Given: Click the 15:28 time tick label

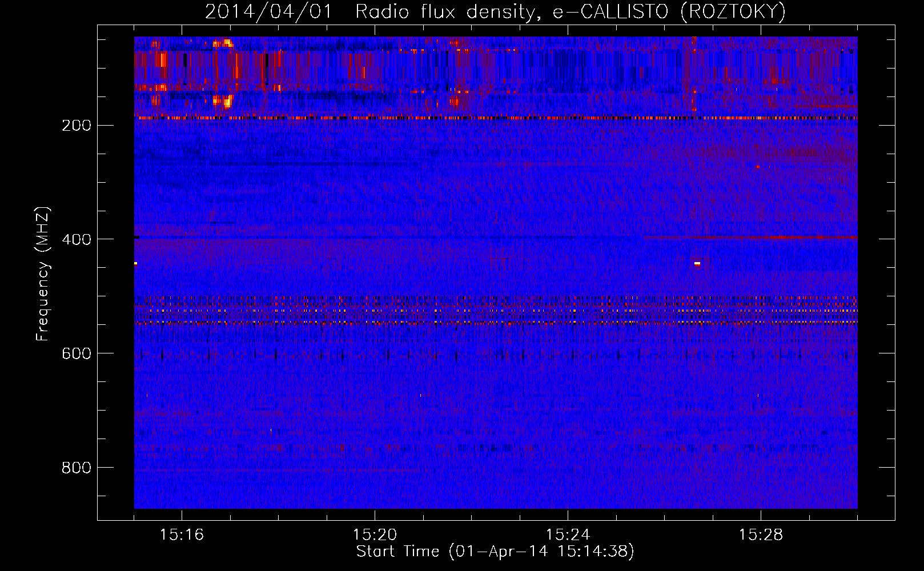Looking at the screenshot, I should [x=761, y=535].
